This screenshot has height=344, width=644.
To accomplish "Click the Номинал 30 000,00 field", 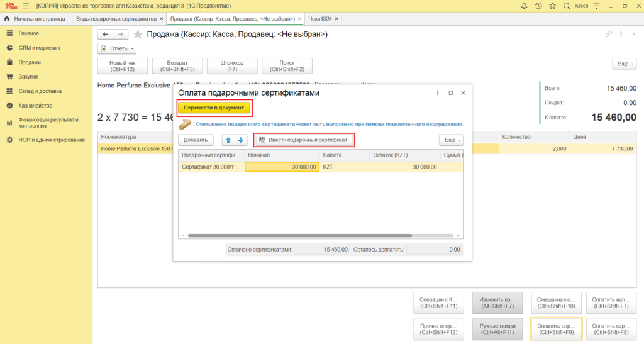I will [282, 167].
